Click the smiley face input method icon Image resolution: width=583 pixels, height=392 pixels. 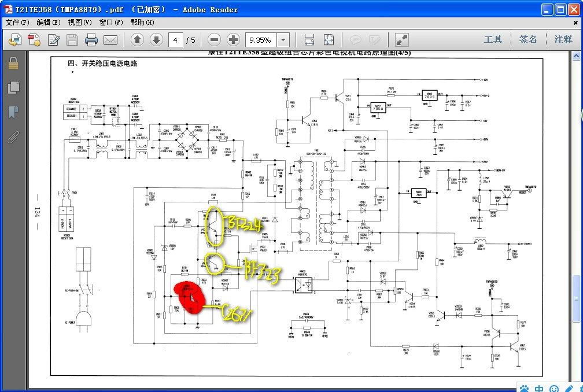point(554,389)
